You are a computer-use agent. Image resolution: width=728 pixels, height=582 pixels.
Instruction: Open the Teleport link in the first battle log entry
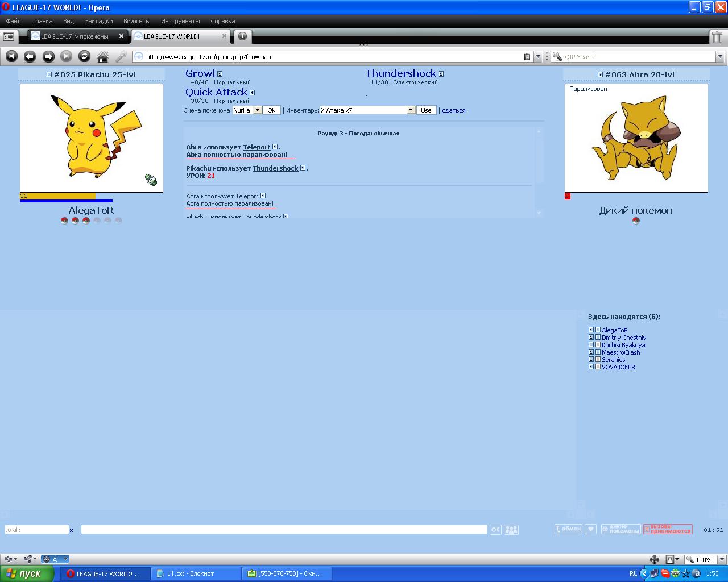coord(257,147)
